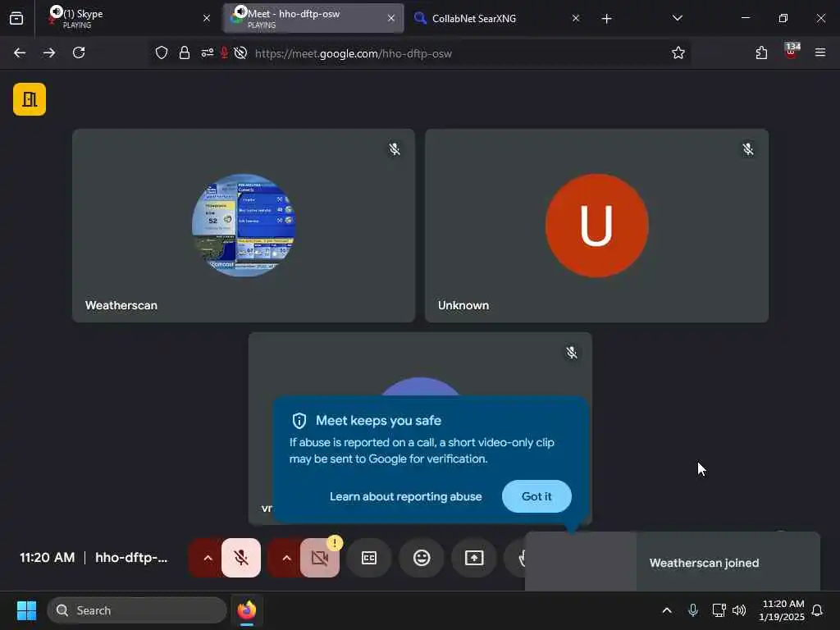Image resolution: width=840 pixels, height=630 pixels.
Task: Open the extensions puzzle icon
Action: tap(761, 52)
